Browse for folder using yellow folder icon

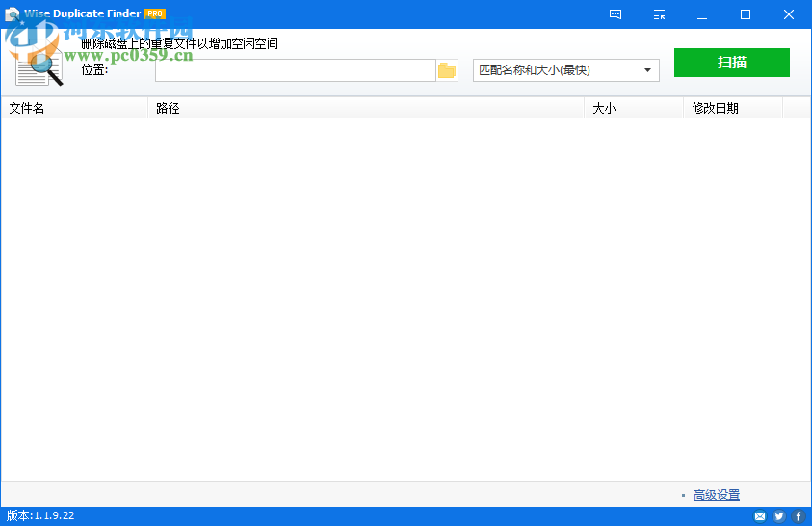tap(447, 70)
